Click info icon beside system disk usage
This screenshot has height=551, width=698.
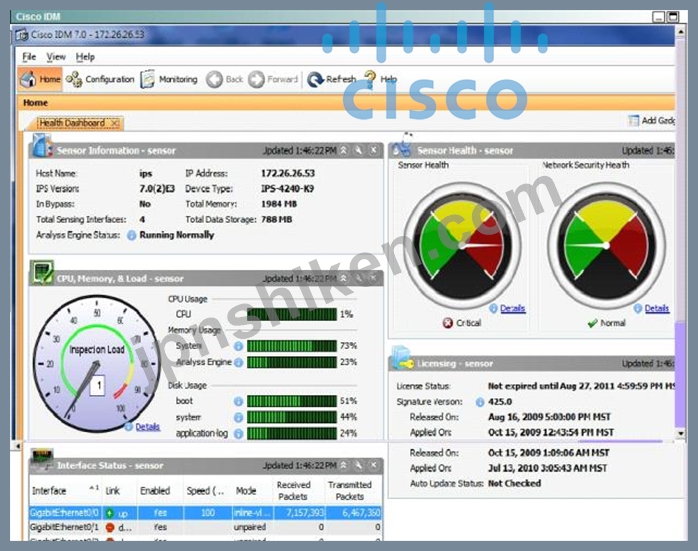[x=239, y=417]
